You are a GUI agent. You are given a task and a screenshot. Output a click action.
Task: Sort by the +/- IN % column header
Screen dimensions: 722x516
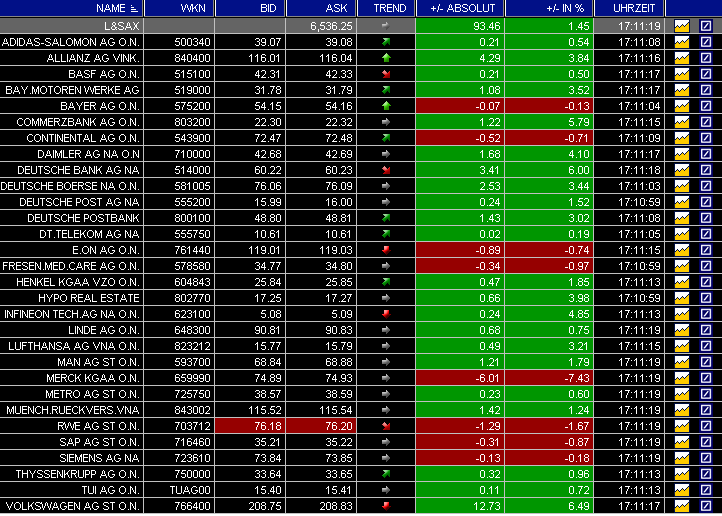[x=549, y=8]
